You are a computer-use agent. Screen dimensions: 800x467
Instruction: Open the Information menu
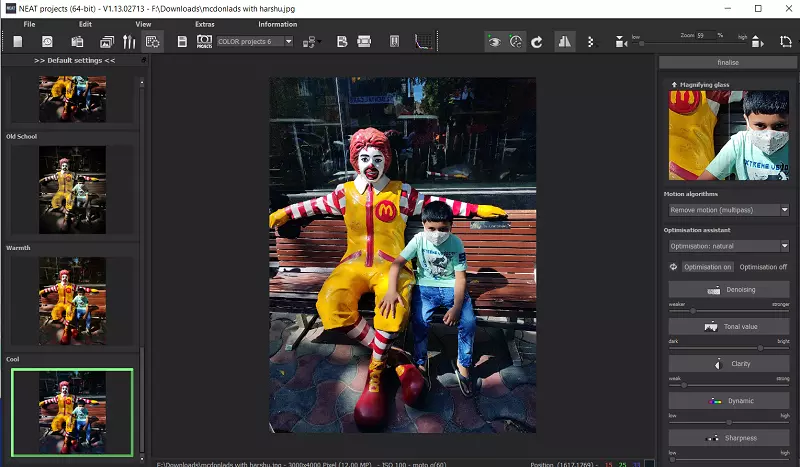(x=277, y=23)
